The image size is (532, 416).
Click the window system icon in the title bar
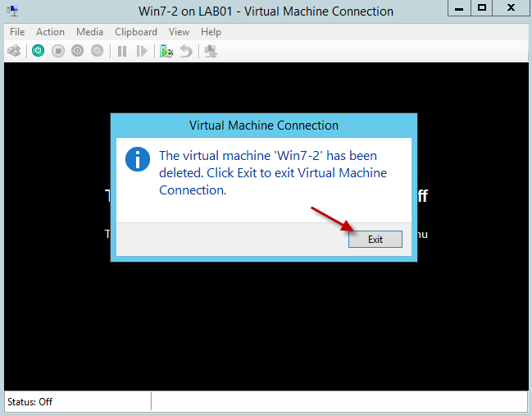[x=12, y=11]
